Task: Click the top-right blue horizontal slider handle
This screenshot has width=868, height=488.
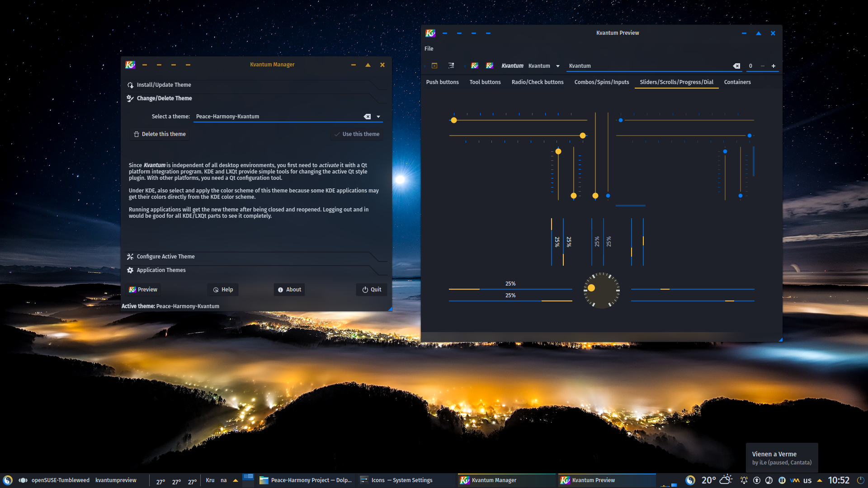Action: 621,120
